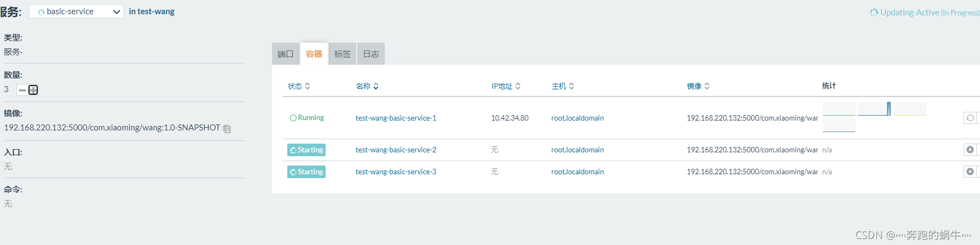The image size is (980, 245).
Task: Click the n/a stats cell of basic-service-3
Action: 827,172
